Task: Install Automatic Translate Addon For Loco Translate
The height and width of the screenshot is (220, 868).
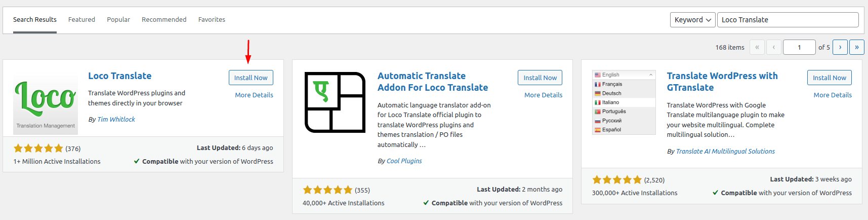Action: [540, 78]
